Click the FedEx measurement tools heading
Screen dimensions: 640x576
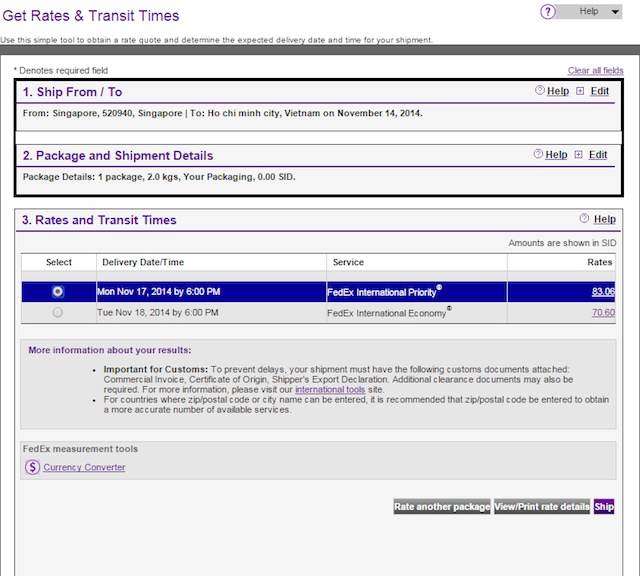coord(80,449)
